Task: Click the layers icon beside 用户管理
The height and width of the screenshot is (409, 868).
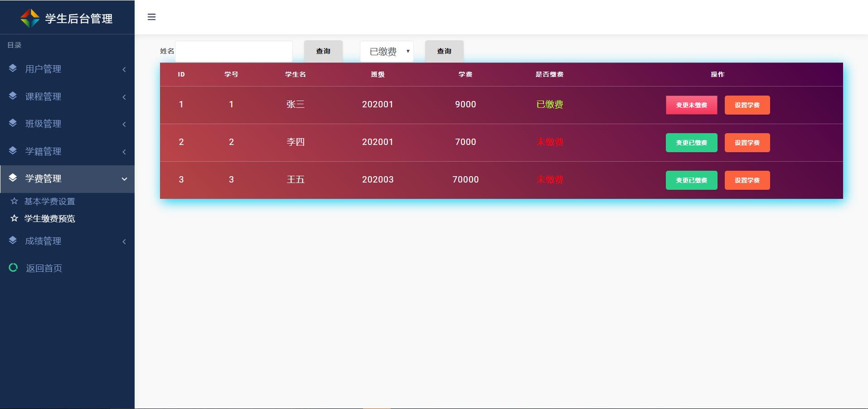Action: click(x=13, y=68)
